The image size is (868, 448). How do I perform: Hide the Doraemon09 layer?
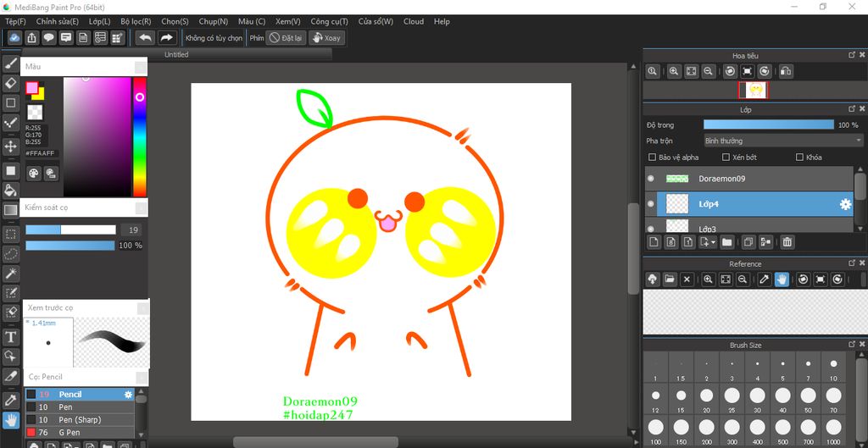point(651,179)
